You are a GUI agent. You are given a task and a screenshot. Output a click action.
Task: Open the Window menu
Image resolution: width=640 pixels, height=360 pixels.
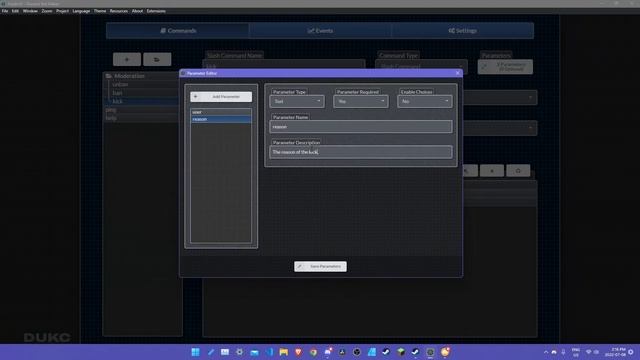tap(30, 11)
